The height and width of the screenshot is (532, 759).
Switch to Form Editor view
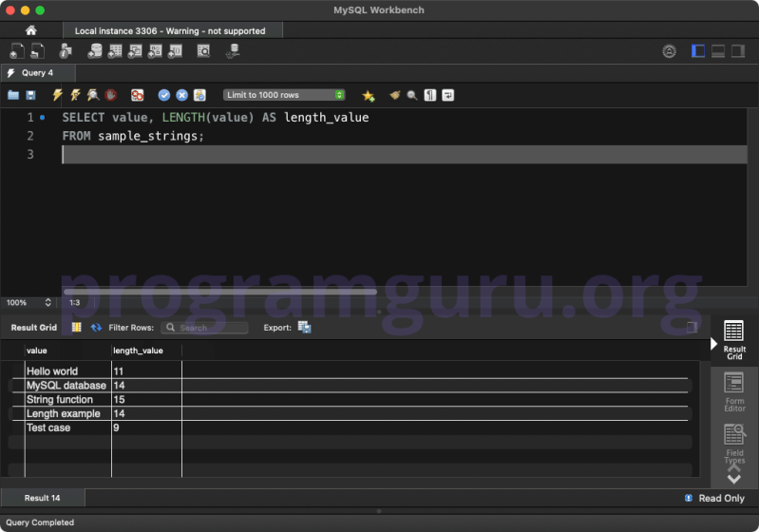pyautogui.click(x=734, y=392)
